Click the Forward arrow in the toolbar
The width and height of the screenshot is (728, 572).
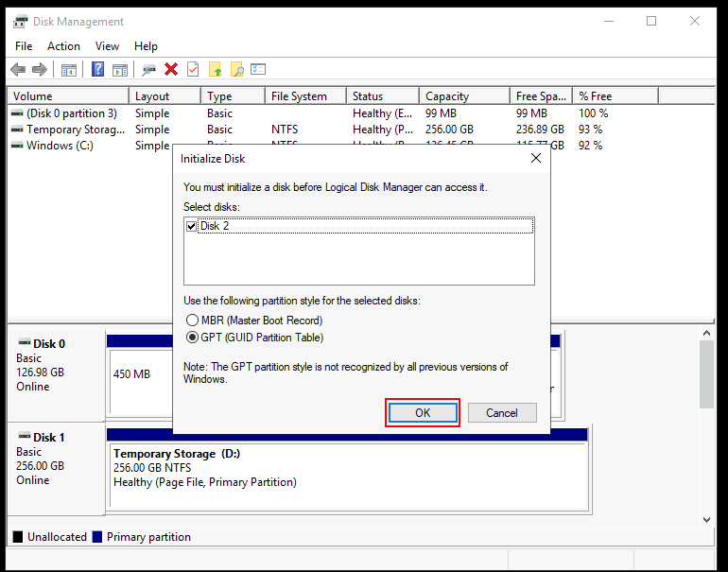pos(40,69)
